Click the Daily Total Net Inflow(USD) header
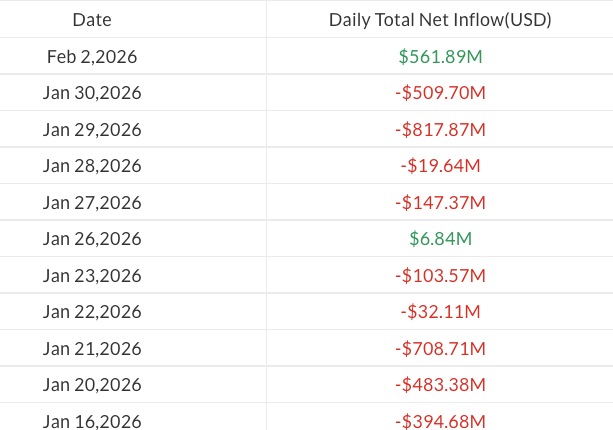Screen dimensions: 613x430 440,20
